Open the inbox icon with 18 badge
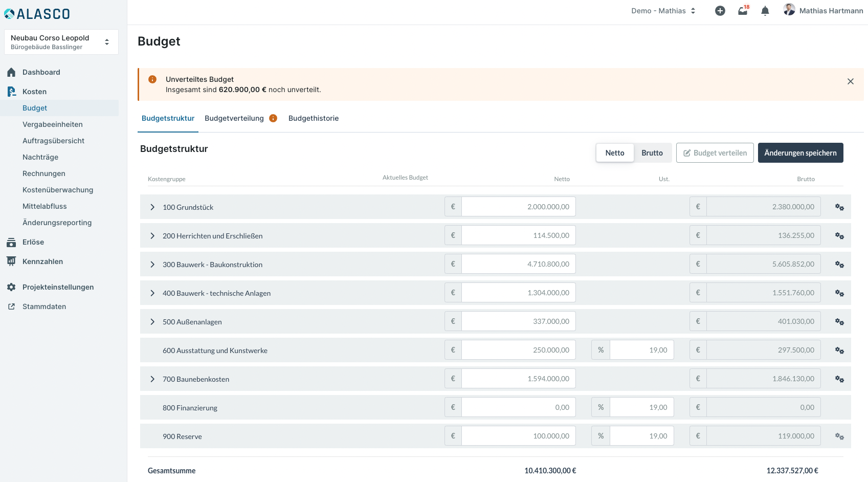The height and width of the screenshot is (482, 868). (743, 11)
